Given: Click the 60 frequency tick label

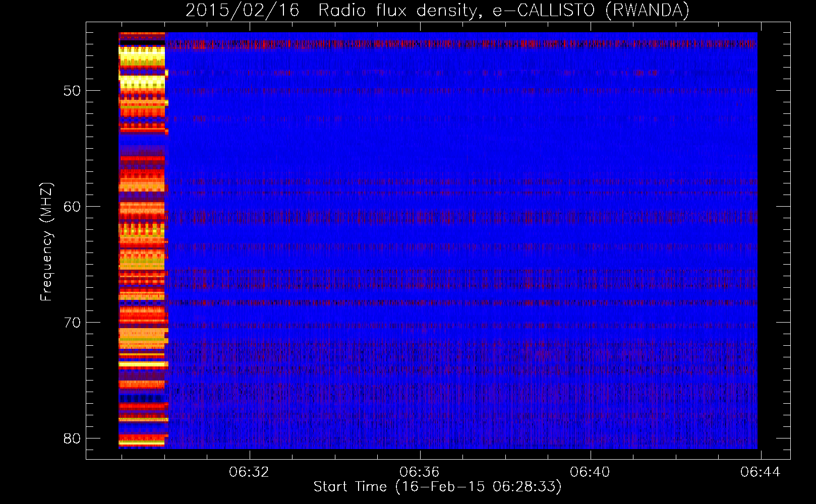Looking at the screenshot, I should [72, 207].
